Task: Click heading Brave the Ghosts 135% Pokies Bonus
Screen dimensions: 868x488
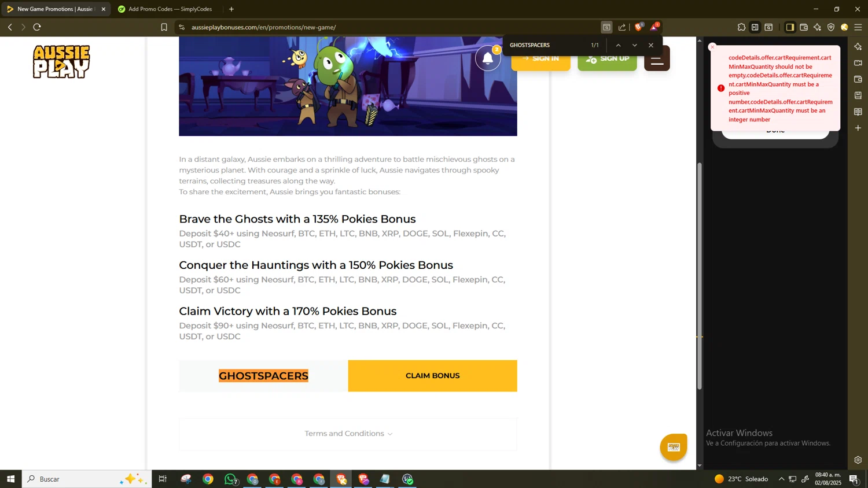Action: (297, 219)
